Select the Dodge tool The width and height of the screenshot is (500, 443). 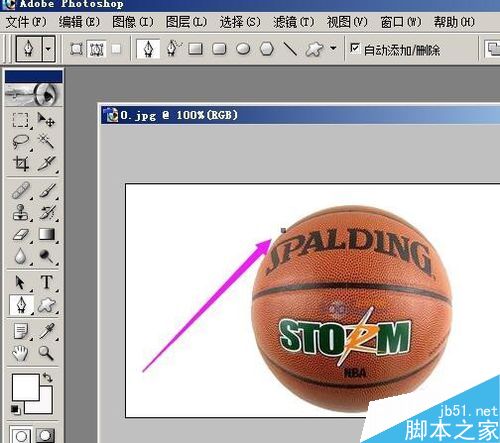tap(47, 256)
